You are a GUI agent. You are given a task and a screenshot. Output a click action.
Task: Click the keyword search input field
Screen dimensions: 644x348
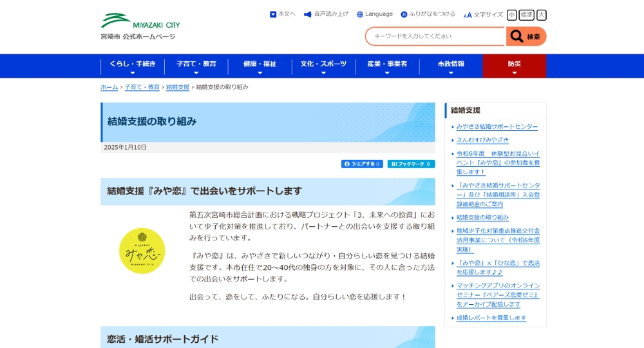pos(435,37)
